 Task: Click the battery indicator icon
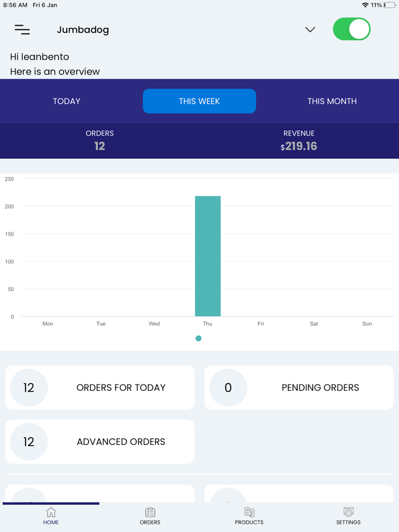point(389,5)
